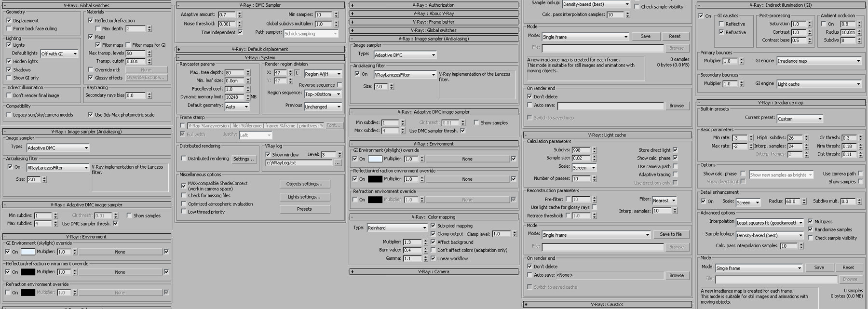The height and width of the screenshot is (309, 868).
Task: Open the Presets button in System
Action: [x=305, y=209]
